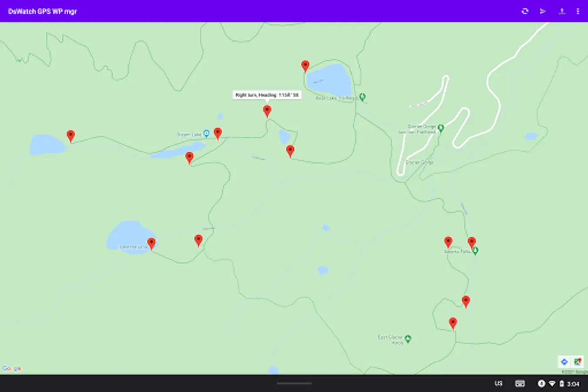Click the Wi-Fi status icon
588x392 pixels.
click(552, 384)
